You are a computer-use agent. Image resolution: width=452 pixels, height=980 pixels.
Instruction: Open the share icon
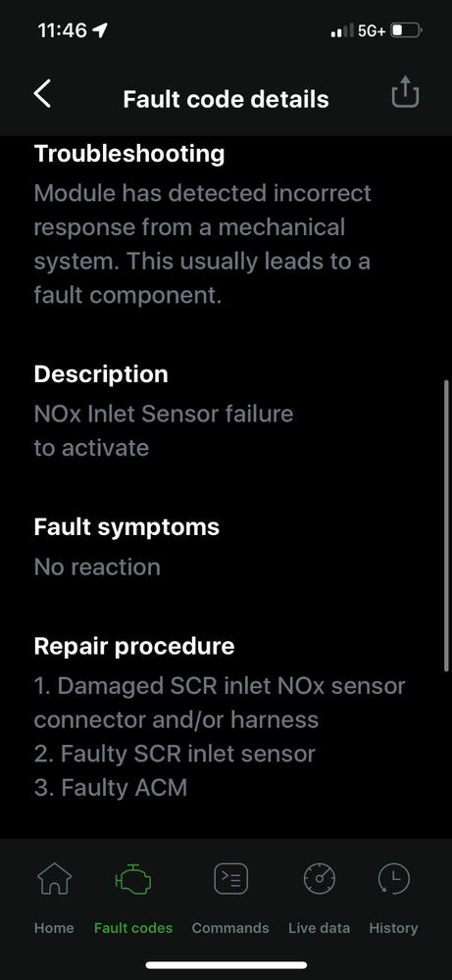click(405, 92)
